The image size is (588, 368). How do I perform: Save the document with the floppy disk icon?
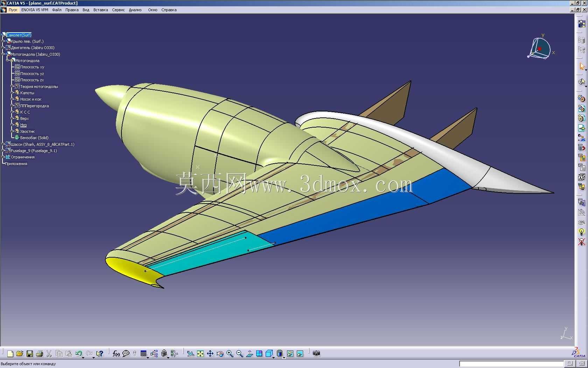(30, 354)
